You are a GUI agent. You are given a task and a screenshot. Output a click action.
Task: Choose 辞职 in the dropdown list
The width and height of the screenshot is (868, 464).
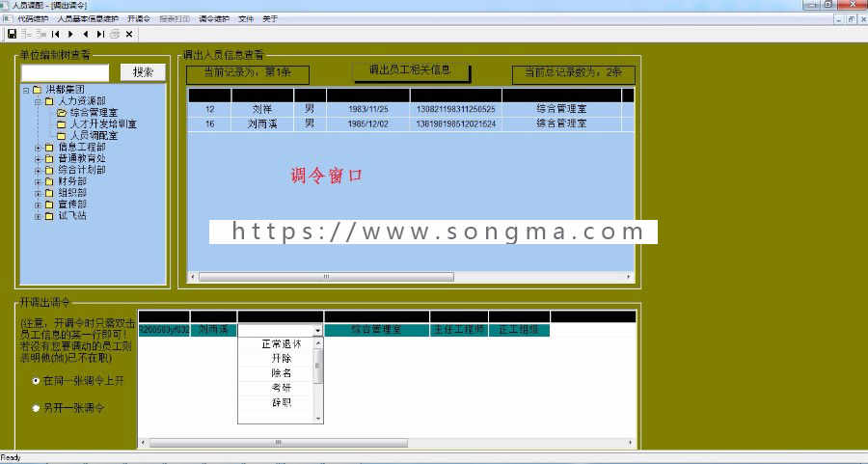click(282, 402)
